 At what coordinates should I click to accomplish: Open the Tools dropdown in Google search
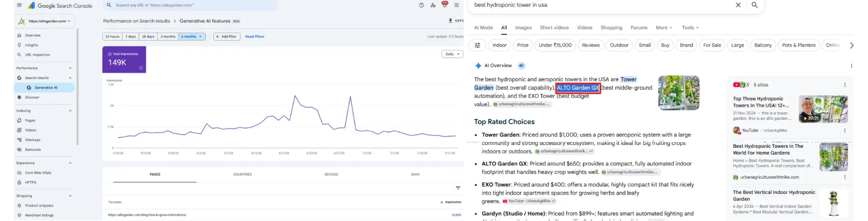[690, 28]
